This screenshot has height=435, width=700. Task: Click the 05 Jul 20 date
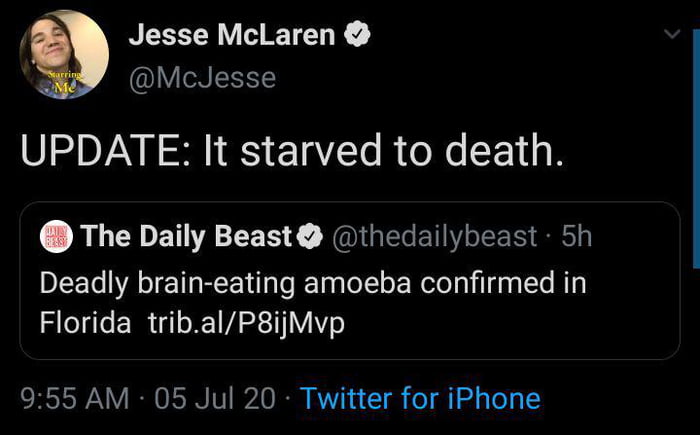(x=215, y=398)
